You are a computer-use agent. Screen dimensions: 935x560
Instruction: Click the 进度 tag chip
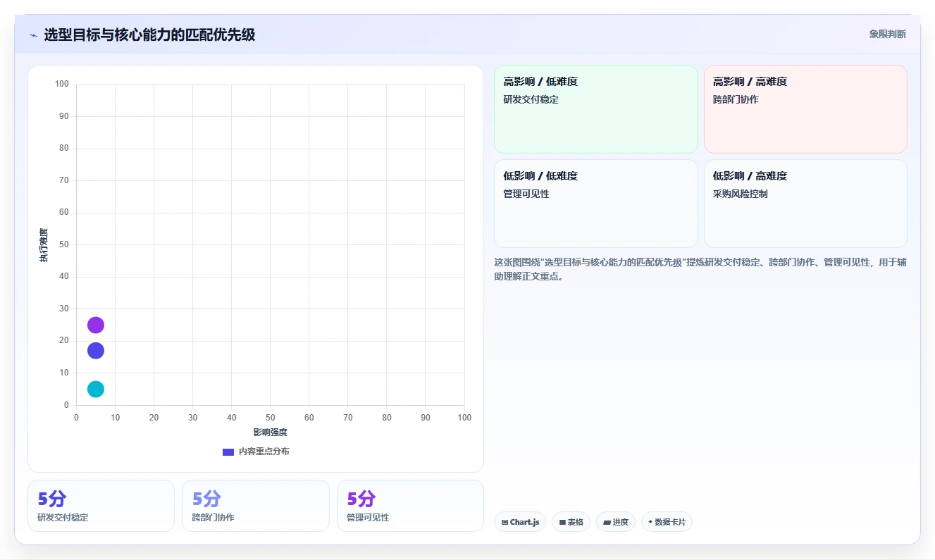(615, 522)
